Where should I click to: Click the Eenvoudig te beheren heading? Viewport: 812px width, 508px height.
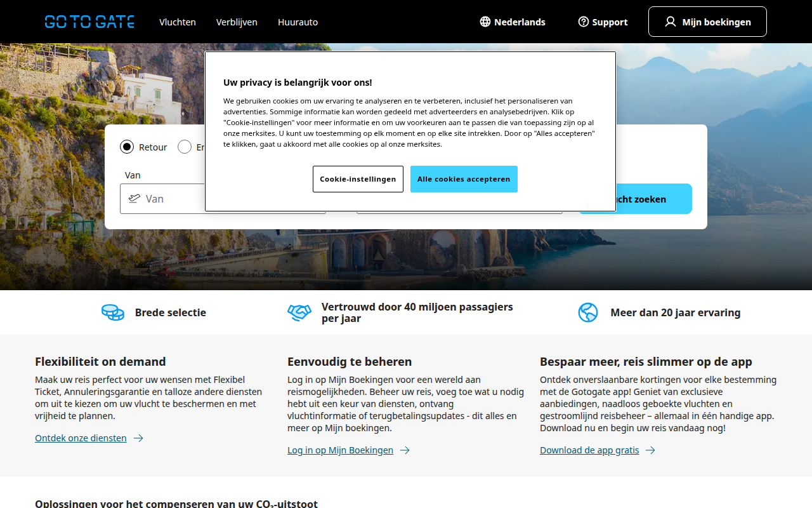[x=350, y=361]
